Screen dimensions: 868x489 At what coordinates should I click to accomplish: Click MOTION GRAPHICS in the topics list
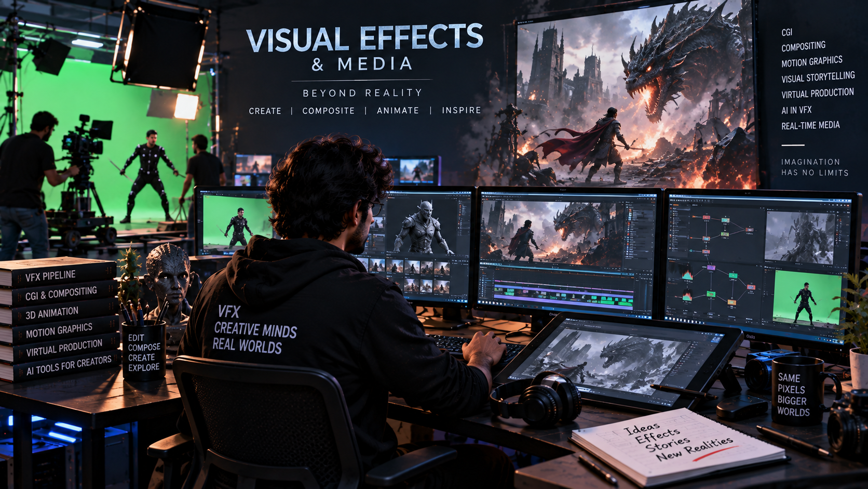pos(812,61)
